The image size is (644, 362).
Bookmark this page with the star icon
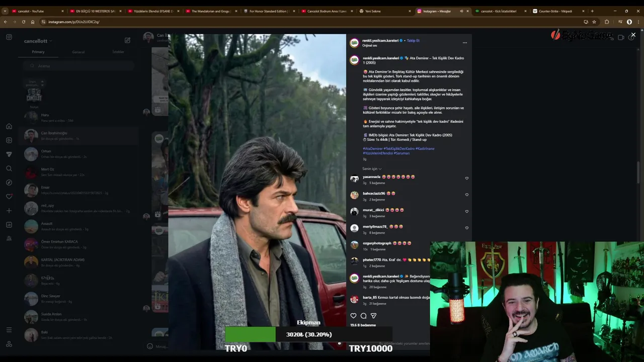point(594,22)
